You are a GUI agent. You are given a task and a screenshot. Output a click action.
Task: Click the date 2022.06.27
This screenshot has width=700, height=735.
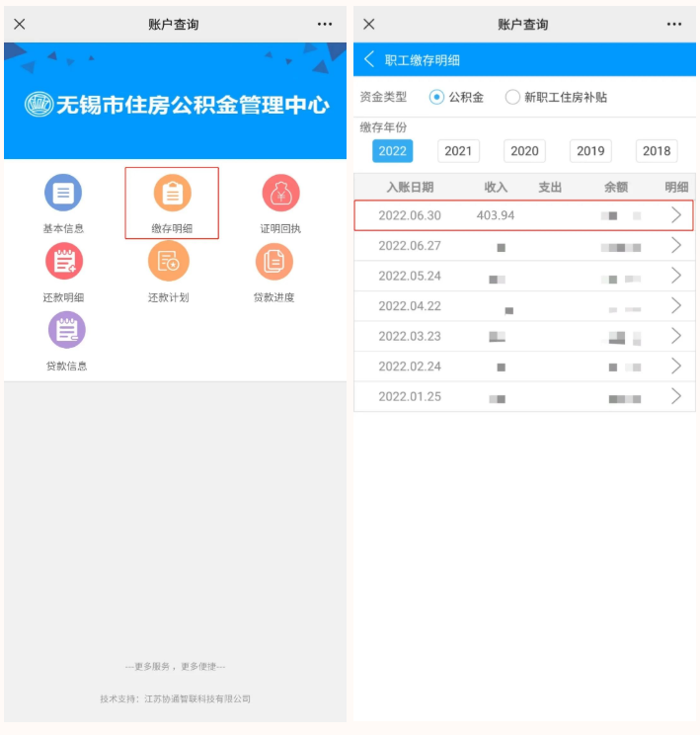[x=410, y=246]
